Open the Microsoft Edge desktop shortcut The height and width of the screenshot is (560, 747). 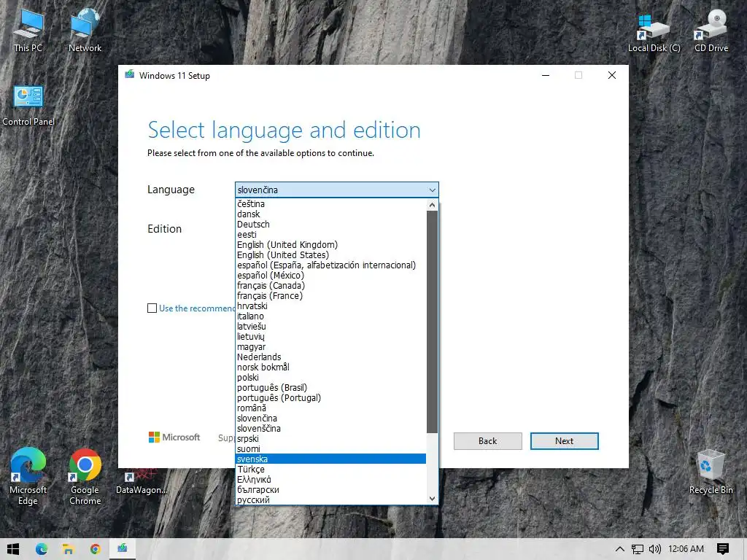pos(28,476)
